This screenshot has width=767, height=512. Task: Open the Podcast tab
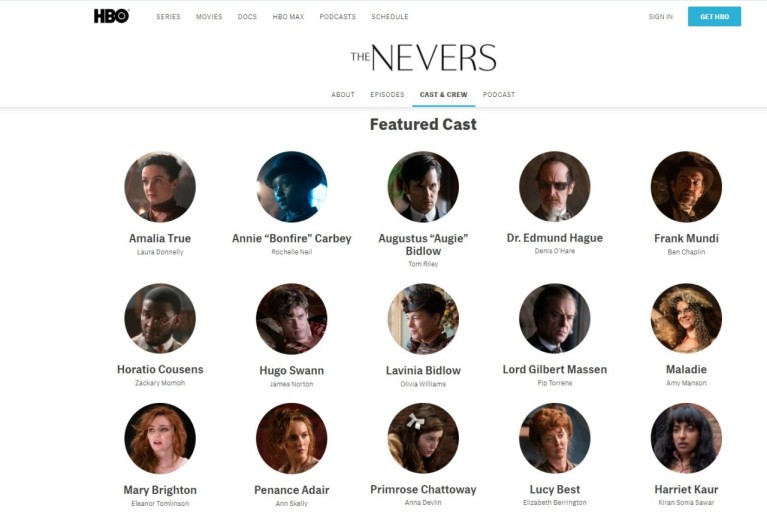tap(499, 94)
